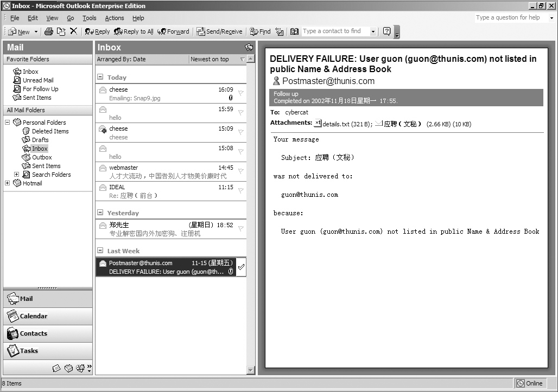Expand the Hotmail folder tree
Image resolution: width=558 pixels, height=392 pixels.
click(8, 183)
